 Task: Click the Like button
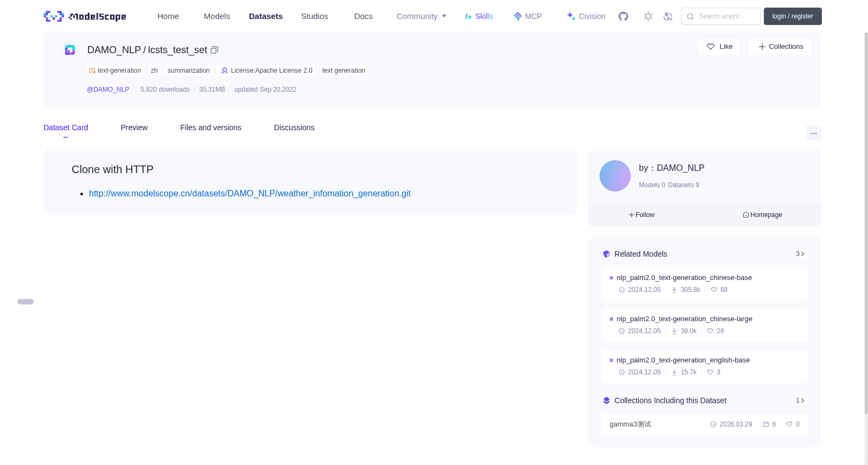[719, 47]
